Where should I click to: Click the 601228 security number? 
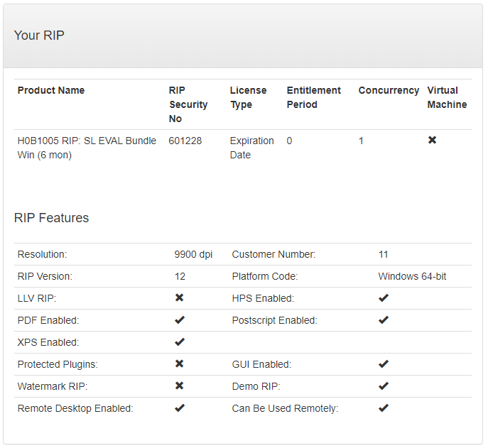coord(185,141)
